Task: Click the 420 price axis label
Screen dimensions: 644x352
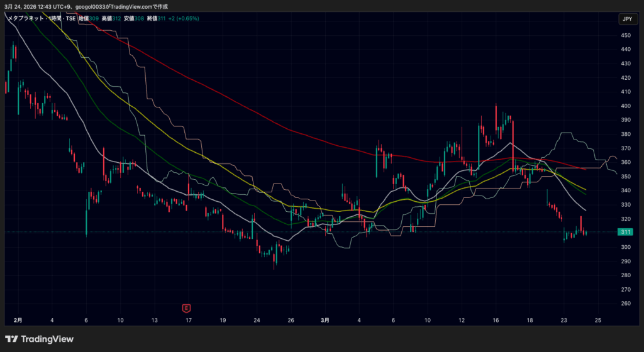Action: (x=626, y=78)
